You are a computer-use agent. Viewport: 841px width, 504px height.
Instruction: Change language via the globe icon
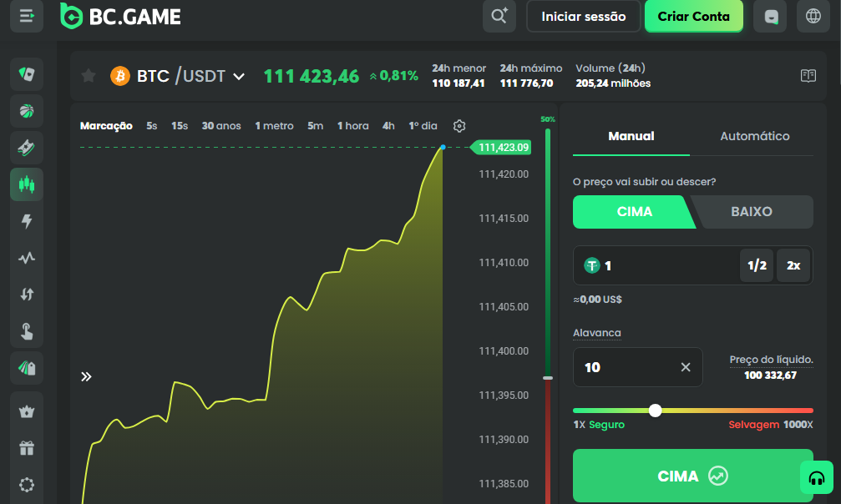click(x=813, y=16)
